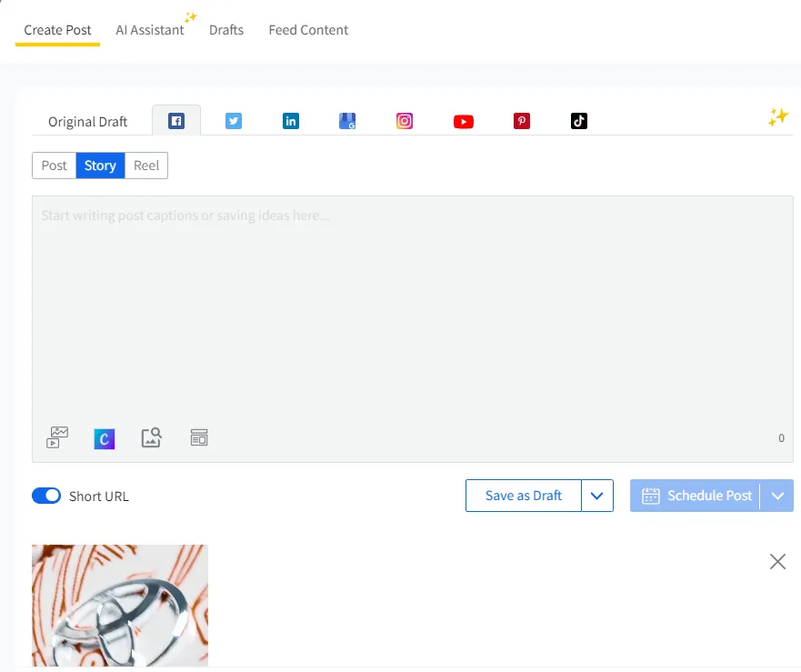
Task: Select the Facebook platform tab
Action: (176, 121)
